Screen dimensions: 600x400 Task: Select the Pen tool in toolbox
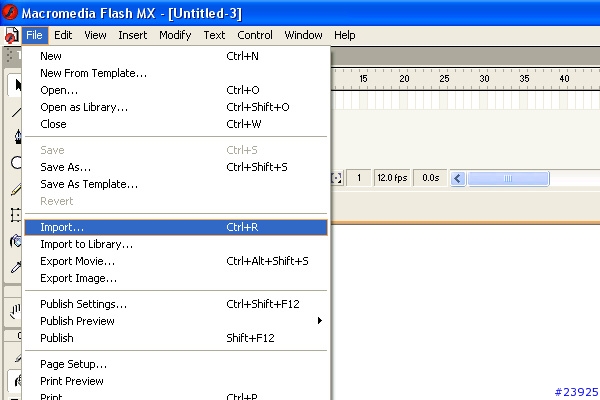(x=18, y=137)
